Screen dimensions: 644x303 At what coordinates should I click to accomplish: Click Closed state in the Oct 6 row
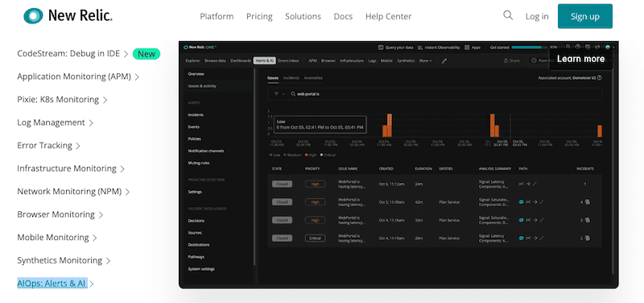(x=283, y=184)
